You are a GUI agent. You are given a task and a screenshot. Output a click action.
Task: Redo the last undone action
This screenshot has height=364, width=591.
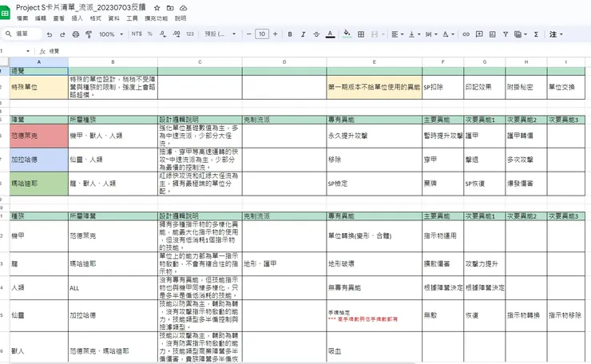tap(62, 34)
